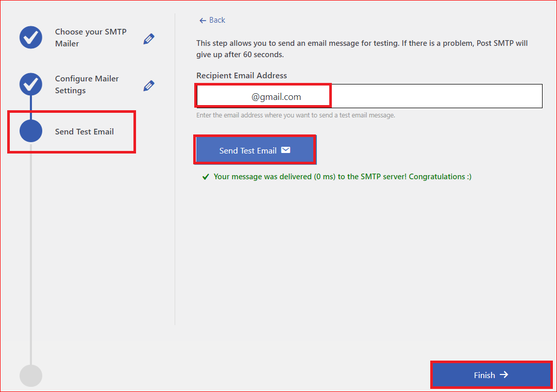557x392 pixels.
Task: Click the left arrow icon next to Back
Action: tap(202, 20)
